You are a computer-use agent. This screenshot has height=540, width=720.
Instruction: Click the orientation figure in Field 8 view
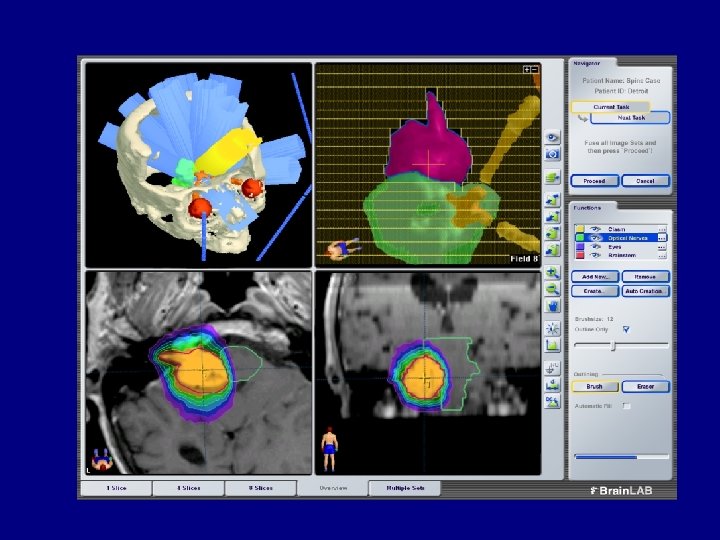[x=343, y=249]
